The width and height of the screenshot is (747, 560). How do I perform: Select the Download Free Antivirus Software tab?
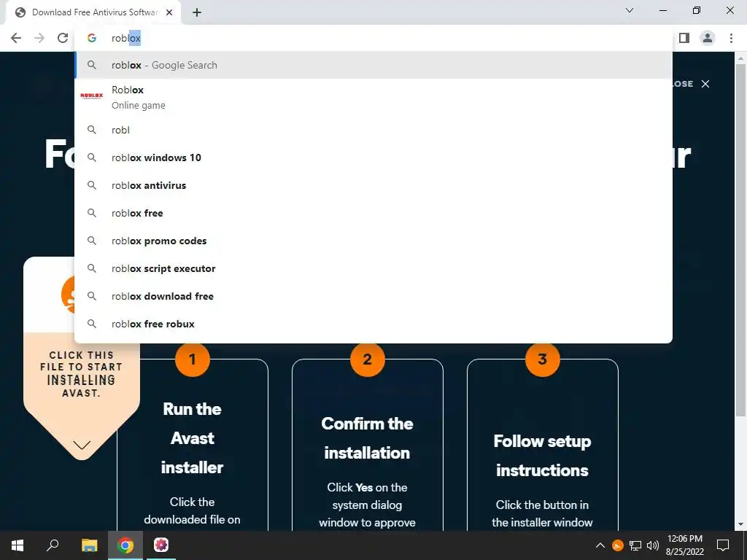pyautogui.click(x=93, y=13)
